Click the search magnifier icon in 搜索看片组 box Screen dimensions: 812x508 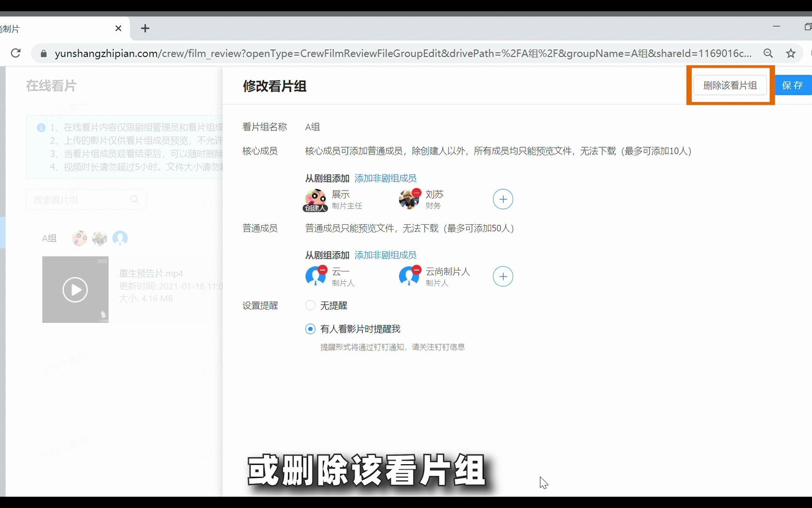coord(134,199)
